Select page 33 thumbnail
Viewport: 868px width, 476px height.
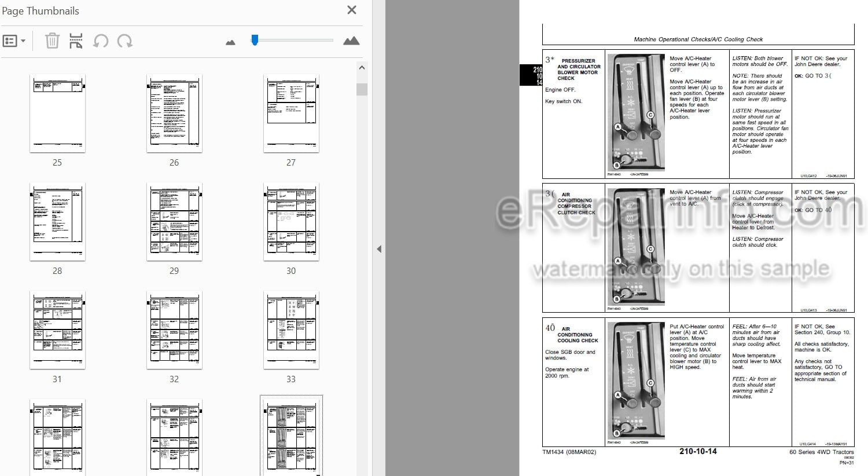(291, 330)
